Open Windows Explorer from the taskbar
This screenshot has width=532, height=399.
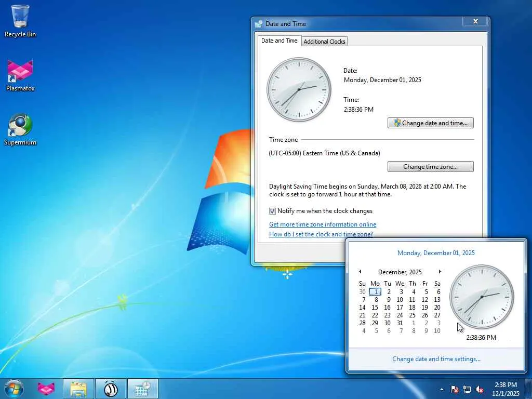pos(78,389)
